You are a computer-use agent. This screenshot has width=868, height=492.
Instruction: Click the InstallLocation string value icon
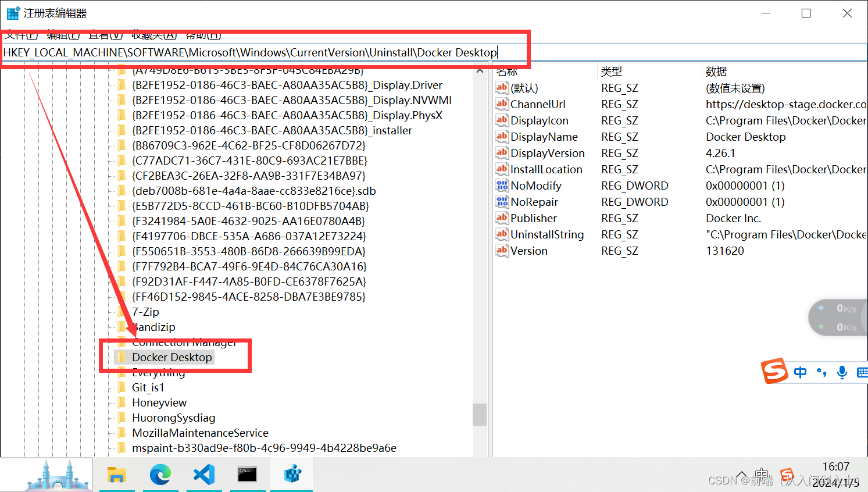point(502,169)
